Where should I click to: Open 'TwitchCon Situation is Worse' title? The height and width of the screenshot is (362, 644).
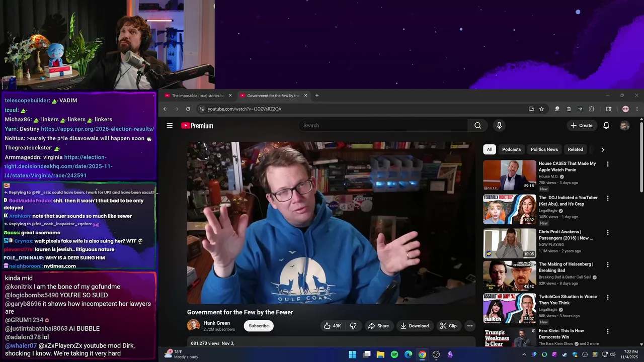tap(568, 300)
